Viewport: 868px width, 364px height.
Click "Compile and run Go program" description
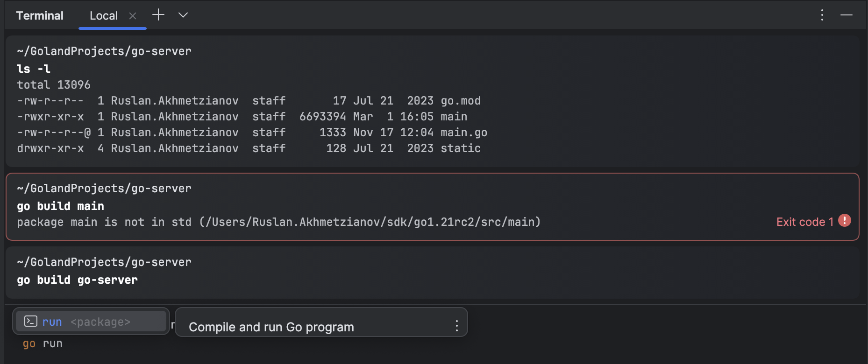coord(271,327)
